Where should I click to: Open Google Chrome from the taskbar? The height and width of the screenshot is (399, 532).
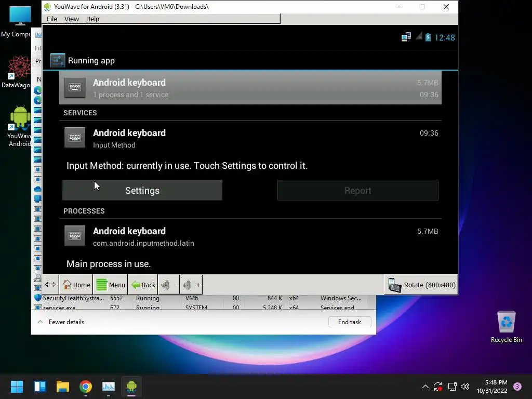click(86, 387)
